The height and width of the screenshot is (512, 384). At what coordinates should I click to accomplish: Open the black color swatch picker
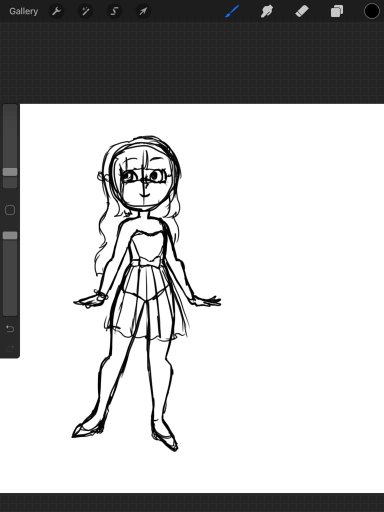pyautogui.click(x=371, y=11)
